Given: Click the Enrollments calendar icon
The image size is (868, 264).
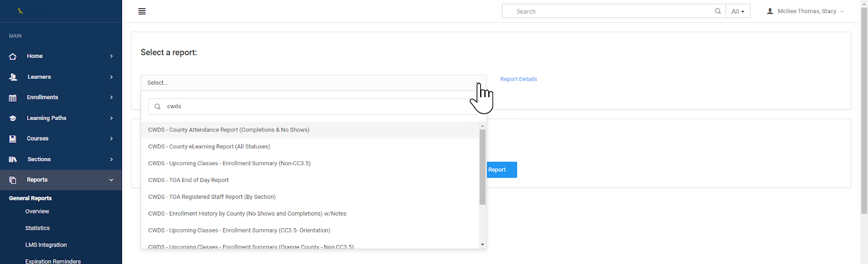Looking at the screenshot, I should (x=13, y=98).
